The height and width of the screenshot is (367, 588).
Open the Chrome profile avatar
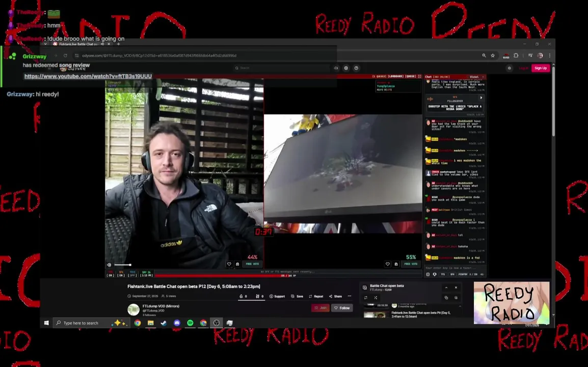coord(540,56)
